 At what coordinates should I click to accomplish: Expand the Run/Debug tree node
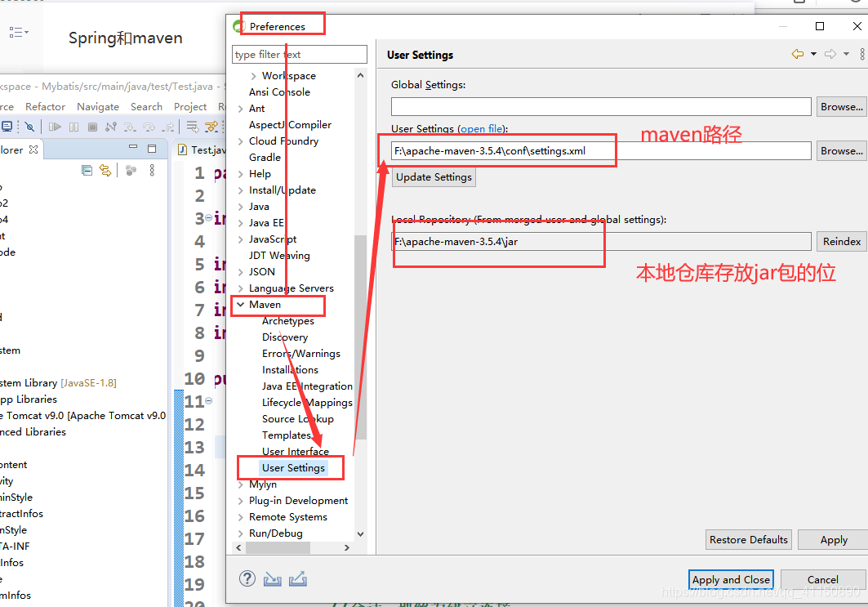coord(240,533)
